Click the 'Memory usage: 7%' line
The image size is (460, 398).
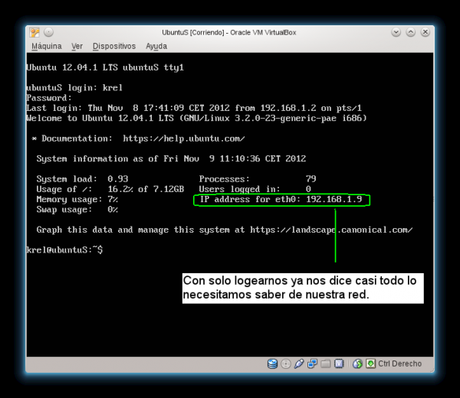tap(77, 200)
